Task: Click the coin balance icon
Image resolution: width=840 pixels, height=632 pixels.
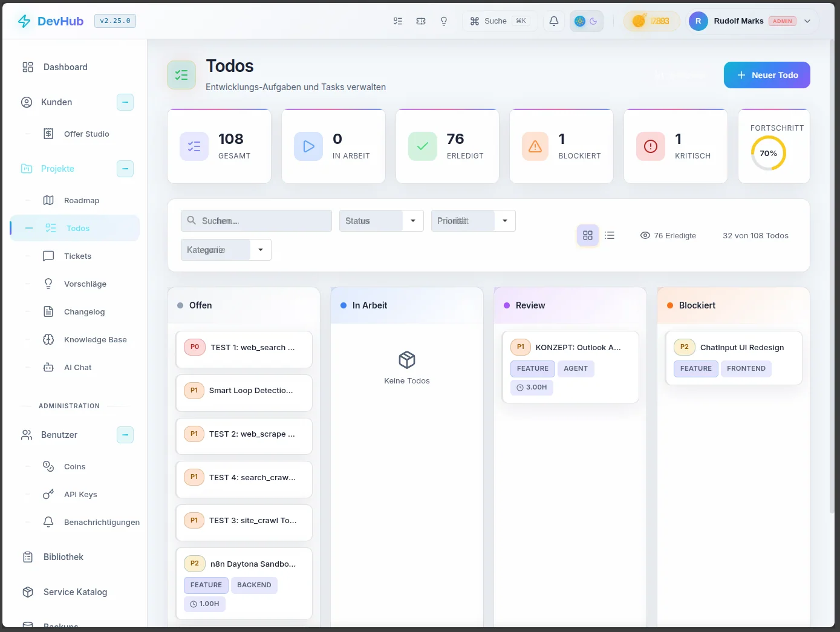Action: [639, 21]
